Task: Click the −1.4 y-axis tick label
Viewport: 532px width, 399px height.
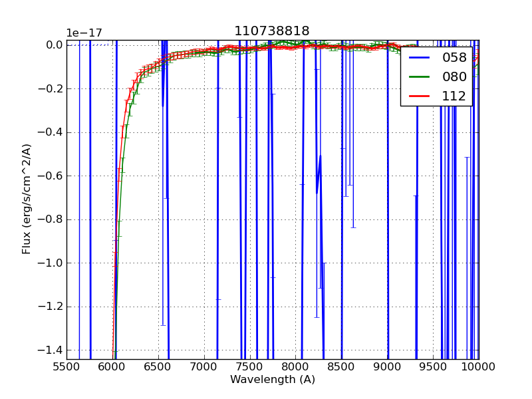Action: [51, 350]
